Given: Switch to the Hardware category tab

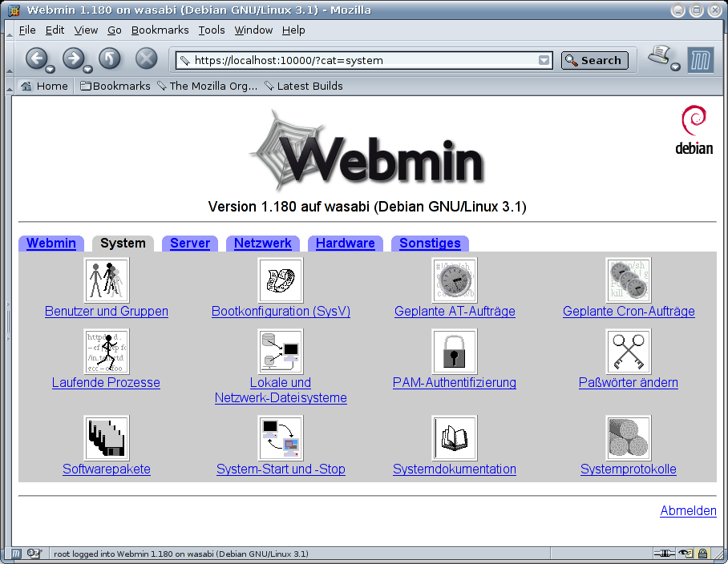Looking at the screenshot, I should tap(346, 243).
